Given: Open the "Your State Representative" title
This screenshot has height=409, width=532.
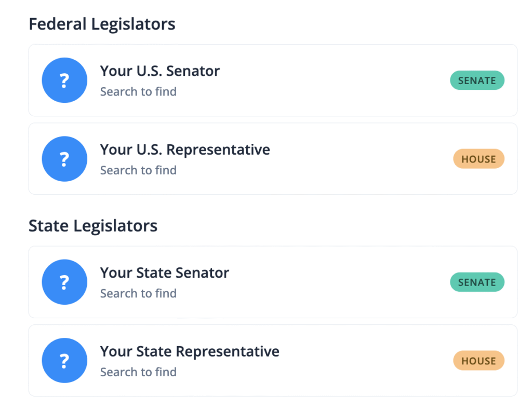Looking at the screenshot, I should click(190, 352).
